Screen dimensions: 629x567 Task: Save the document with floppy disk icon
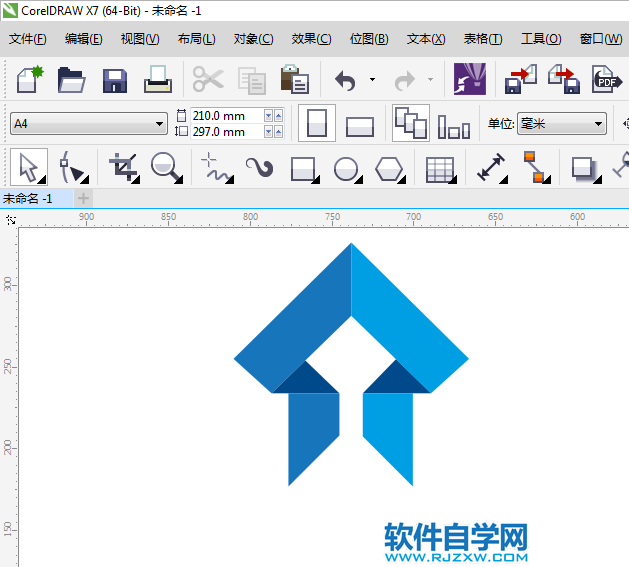click(115, 81)
